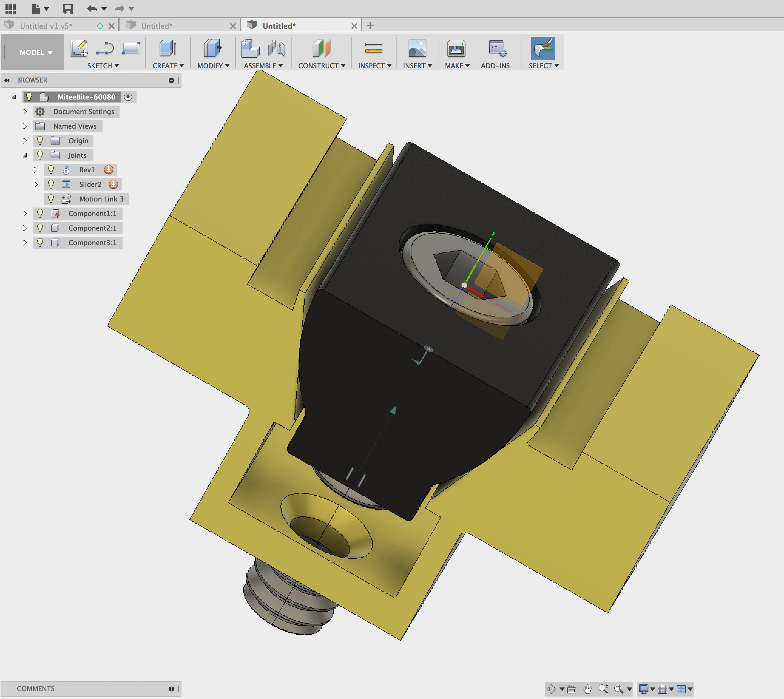The width and height of the screenshot is (784, 699).
Task: Toggle visibility of Motion Link 3
Action: (52, 199)
